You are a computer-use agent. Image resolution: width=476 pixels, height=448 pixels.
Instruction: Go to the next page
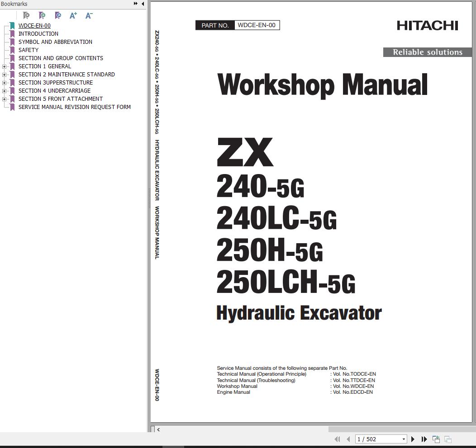413,439
